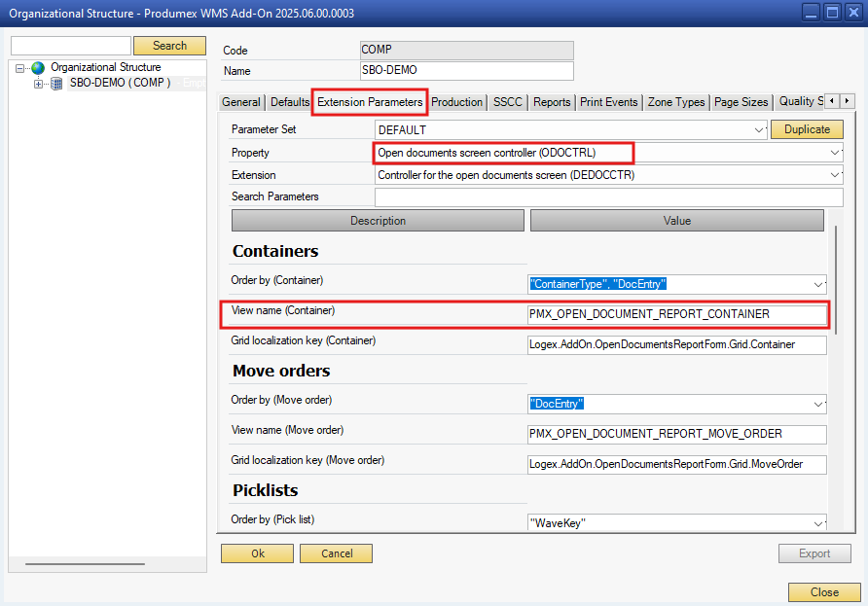Open the Property dropdown
The width and height of the screenshot is (868, 606).
pyautogui.click(x=833, y=152)
